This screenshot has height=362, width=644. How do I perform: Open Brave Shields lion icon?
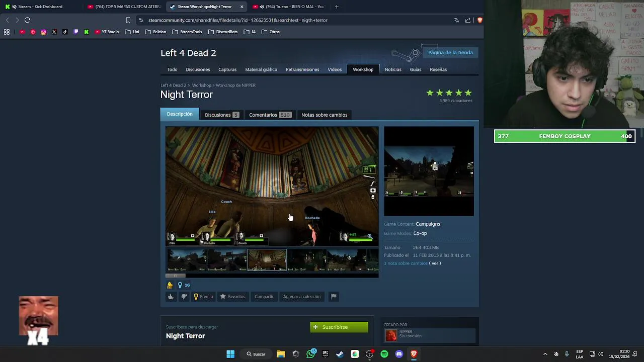click(x=479, y=20)
